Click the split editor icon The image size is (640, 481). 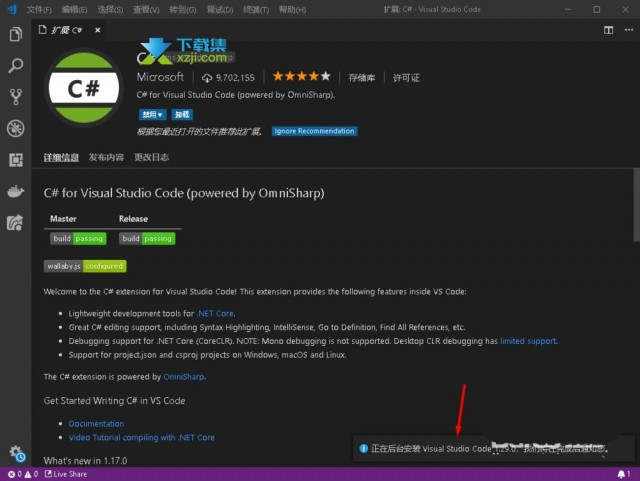[608, 30]
